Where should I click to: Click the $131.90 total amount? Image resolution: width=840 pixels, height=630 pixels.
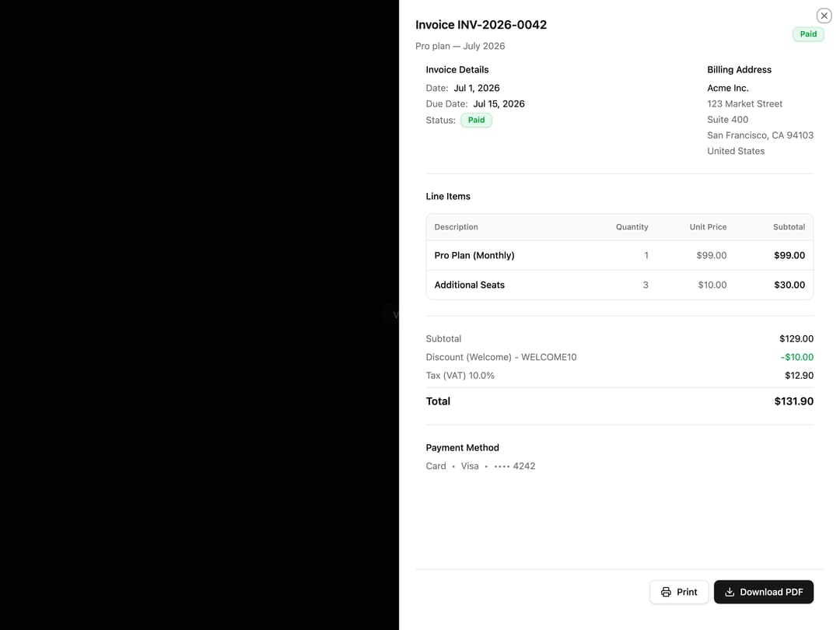tap(793, 401)
